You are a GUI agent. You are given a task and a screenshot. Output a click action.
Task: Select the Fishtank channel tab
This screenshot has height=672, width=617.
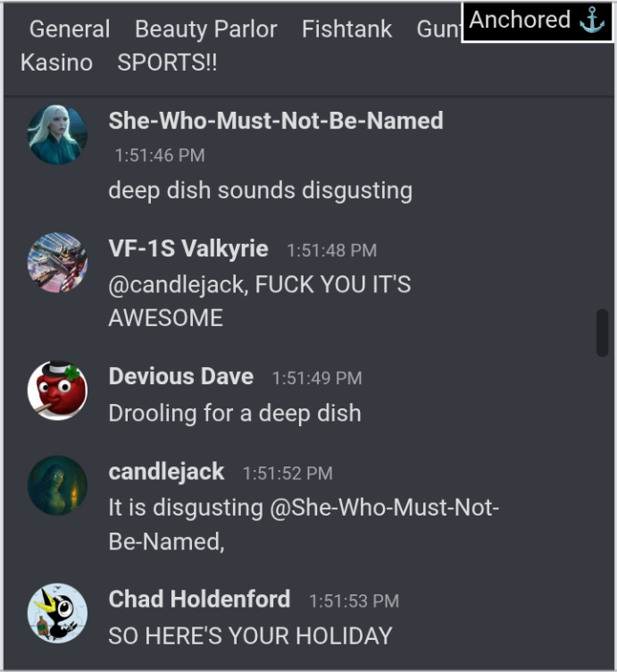pos(346,29)
